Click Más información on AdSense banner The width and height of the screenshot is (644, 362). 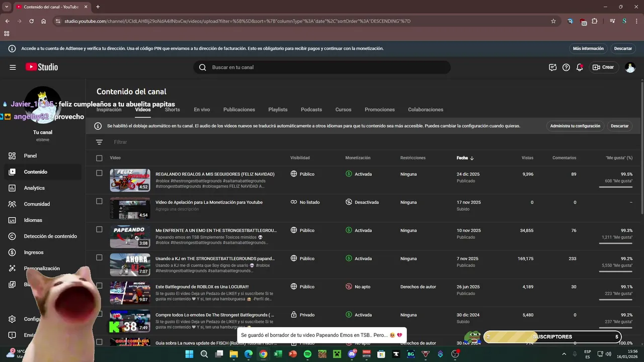pyautogui.click(x=588, y=49)
